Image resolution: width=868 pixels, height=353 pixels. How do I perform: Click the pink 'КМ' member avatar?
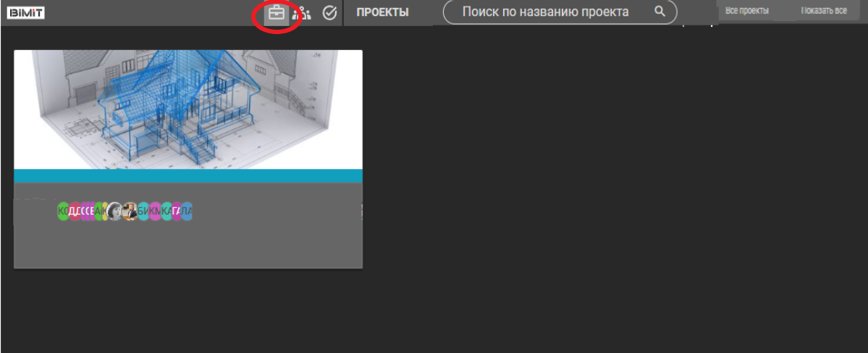click(x=155, y=211)
